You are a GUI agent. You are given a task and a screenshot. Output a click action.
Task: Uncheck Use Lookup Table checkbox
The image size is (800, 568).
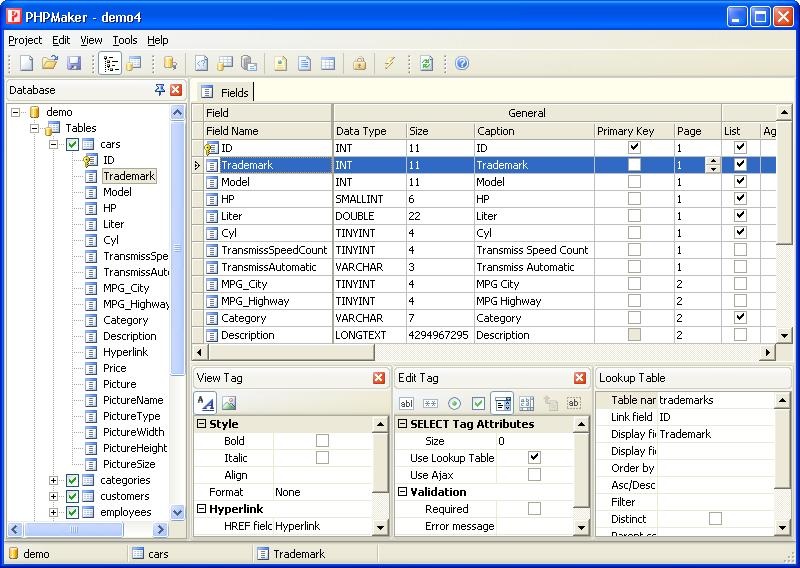click(534, 458)
